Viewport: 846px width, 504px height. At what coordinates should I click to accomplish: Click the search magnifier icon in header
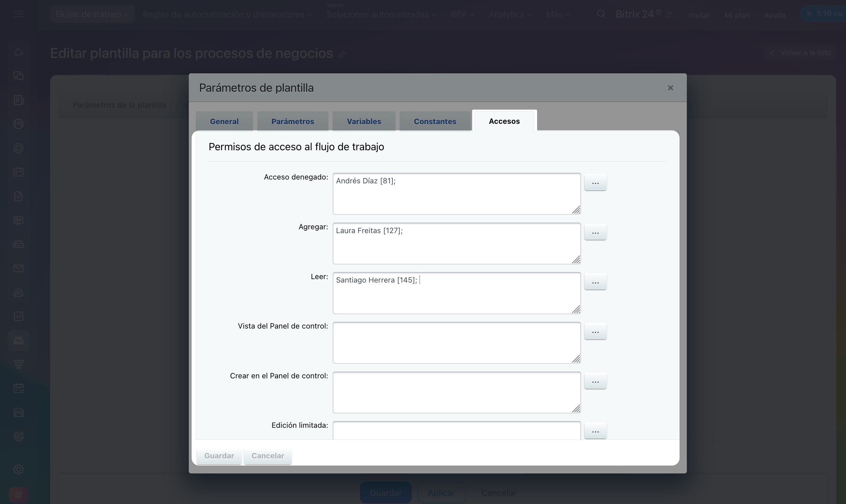pyautogui.click(x=601, y=14)
